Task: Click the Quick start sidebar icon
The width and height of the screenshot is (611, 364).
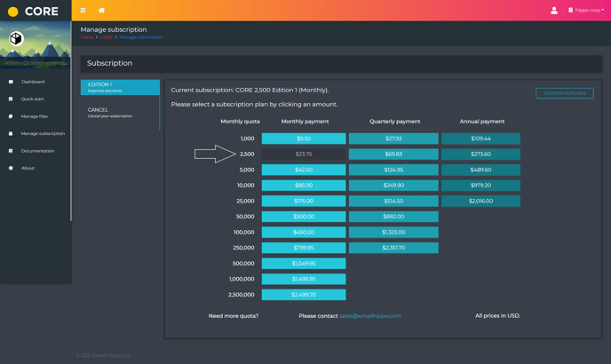Action: (x=11, y=99)
